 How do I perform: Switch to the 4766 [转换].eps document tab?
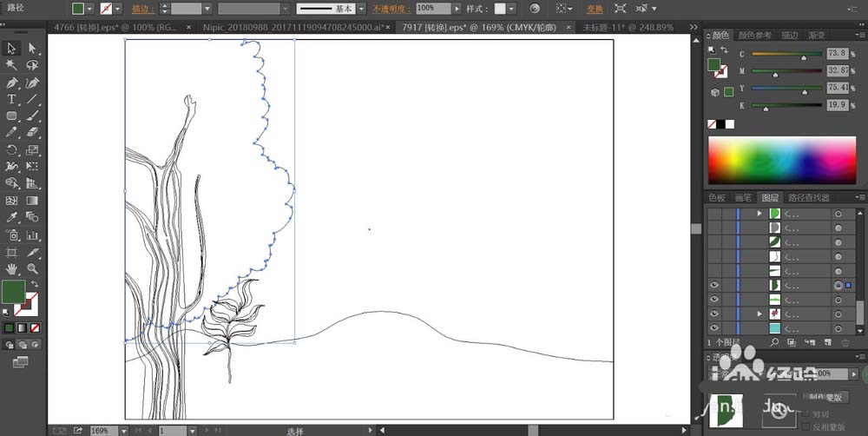[x=115, y=27]
